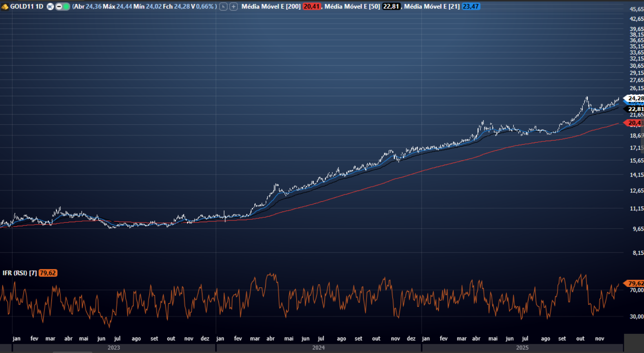Click the red 20,41 value badge in header
Viewport: 644px width, 353px height.
[311, 7]
